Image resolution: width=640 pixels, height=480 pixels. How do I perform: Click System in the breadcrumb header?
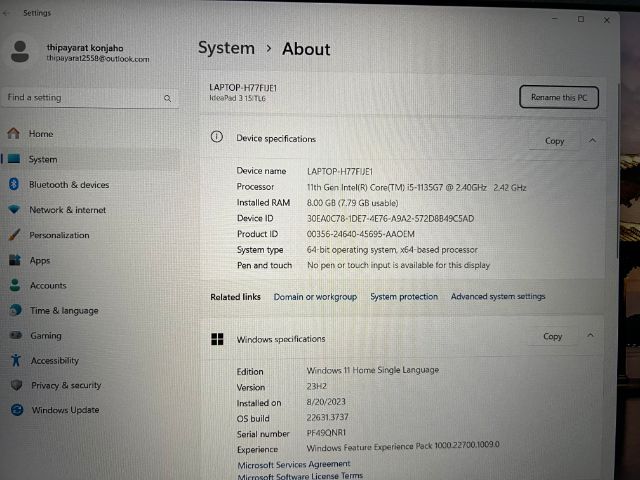(227, 48)
